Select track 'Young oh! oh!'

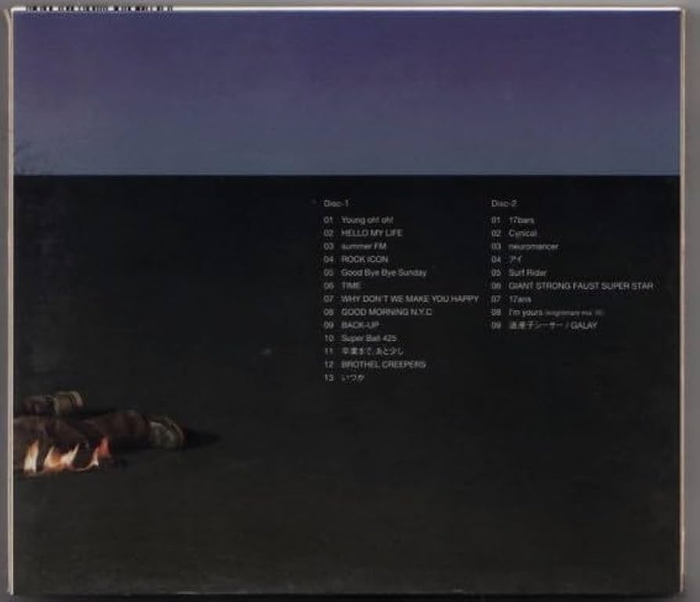coord(364,220)
